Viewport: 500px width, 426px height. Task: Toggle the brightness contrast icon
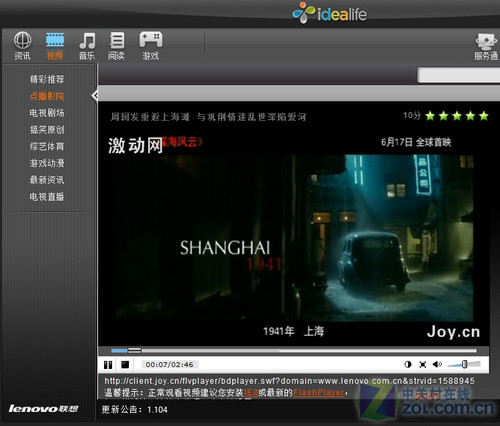[408, 364]
